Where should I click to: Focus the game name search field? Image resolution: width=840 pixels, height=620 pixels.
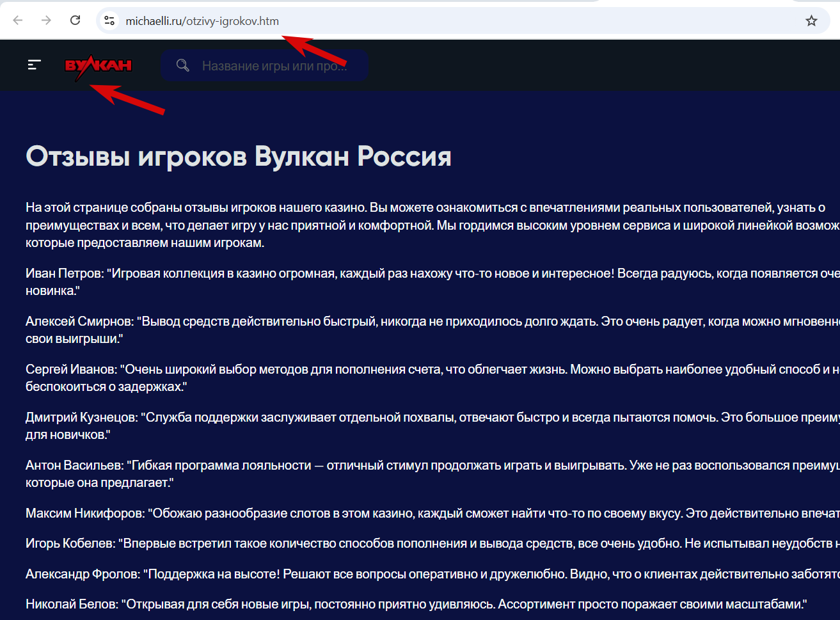tap(264, 65)
